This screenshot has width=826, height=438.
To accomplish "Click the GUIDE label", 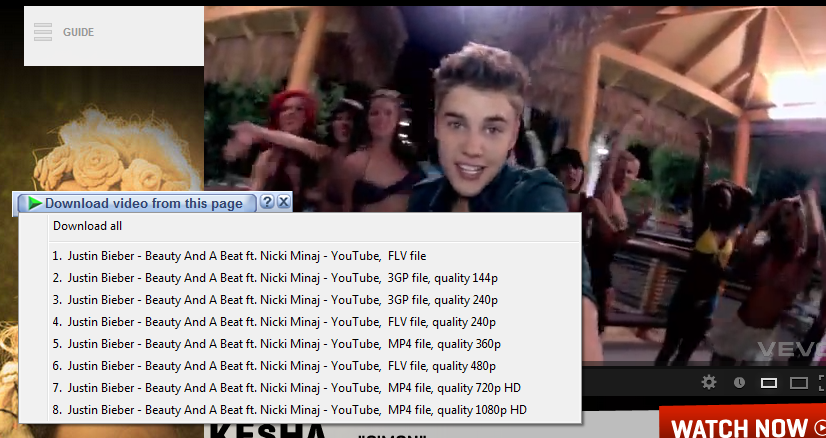I will (x=78, y=32).
